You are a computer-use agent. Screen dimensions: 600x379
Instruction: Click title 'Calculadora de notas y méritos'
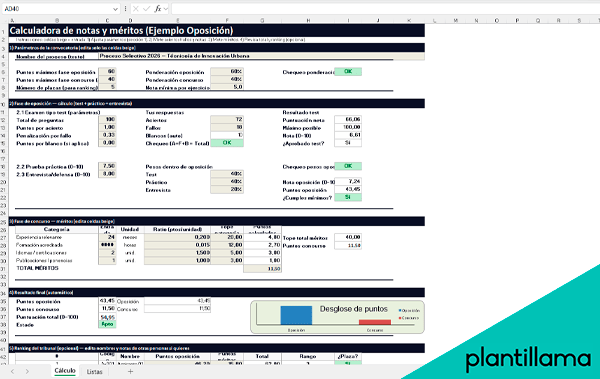point(121,31)
